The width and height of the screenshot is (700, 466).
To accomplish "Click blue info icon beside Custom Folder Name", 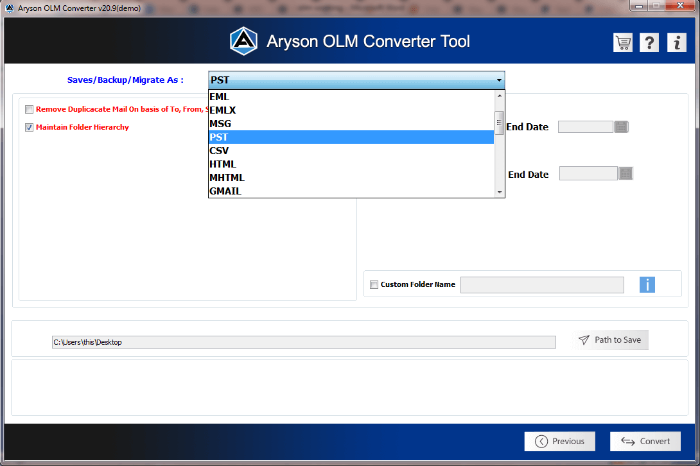I will click(647, 284).
